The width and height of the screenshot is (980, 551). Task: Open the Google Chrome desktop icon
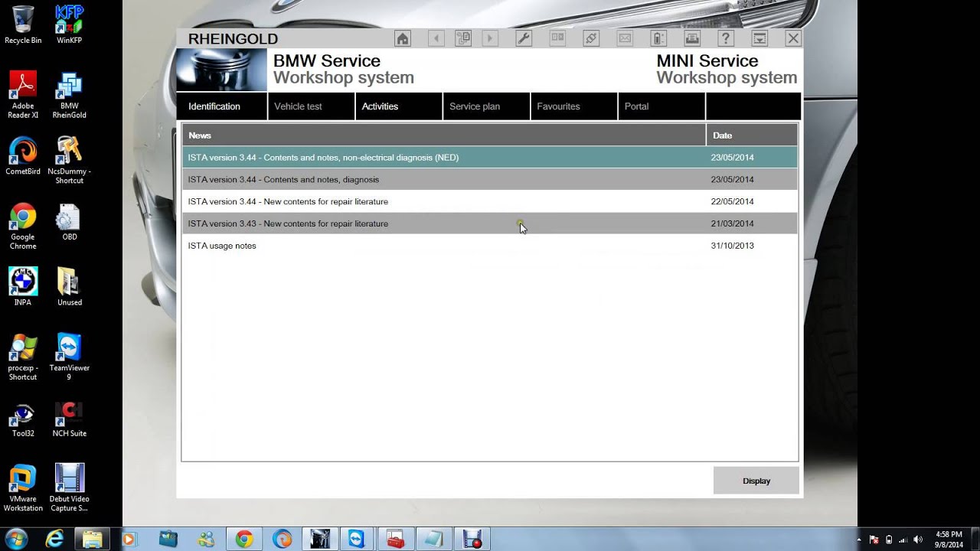pos(23,227)
